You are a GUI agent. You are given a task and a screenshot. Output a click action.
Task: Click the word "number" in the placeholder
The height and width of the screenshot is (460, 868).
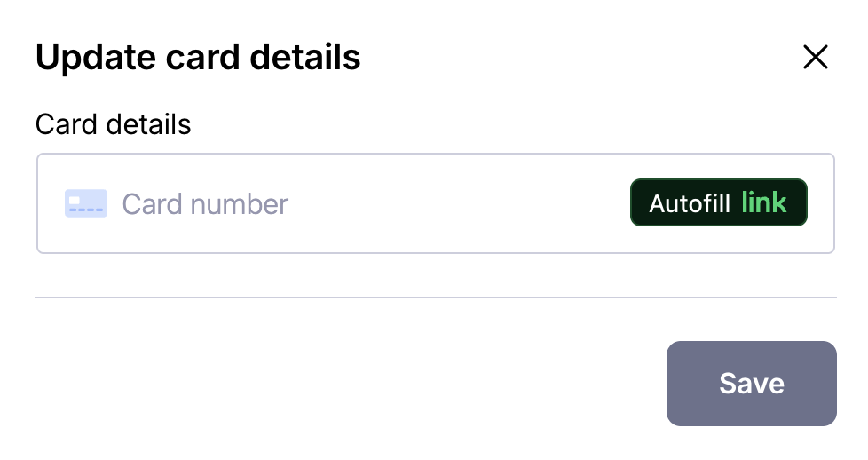click(x=238, y=204)
